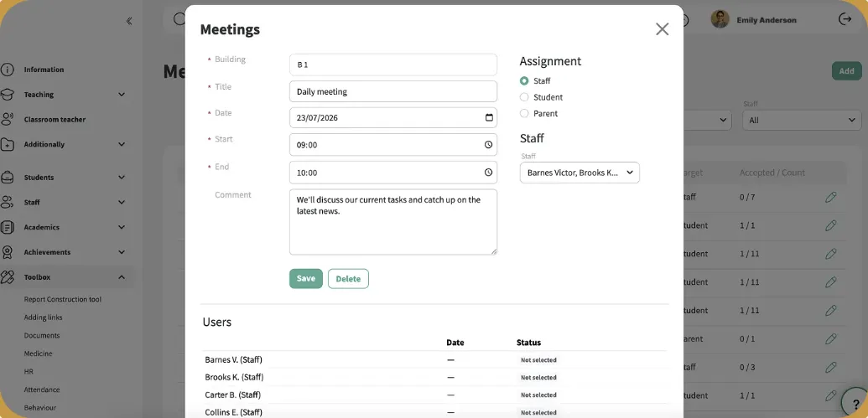Save the meeting
Screen dimensions: 868x418
(305, 279)
